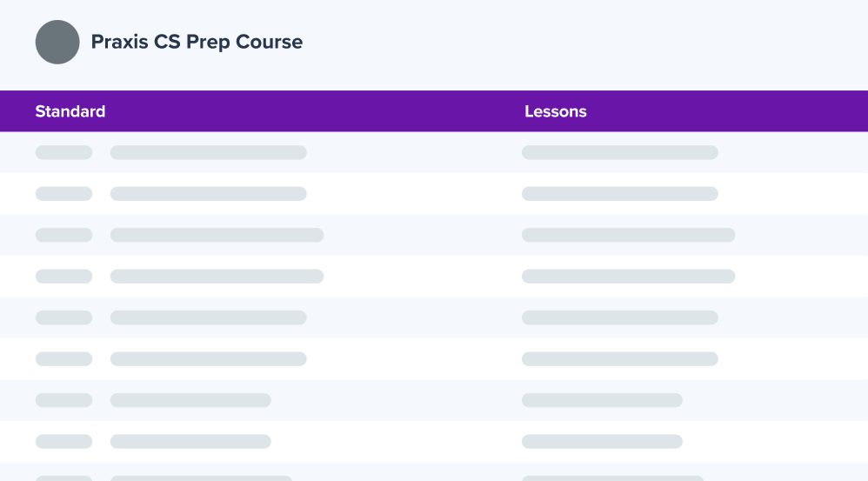Open the first row's standard description placeholder

pos(208,152)
